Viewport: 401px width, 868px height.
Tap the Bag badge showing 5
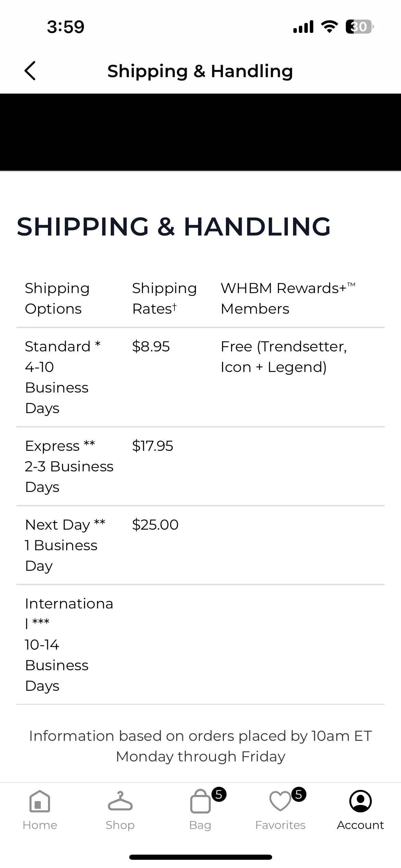click(x=219, y=794)
